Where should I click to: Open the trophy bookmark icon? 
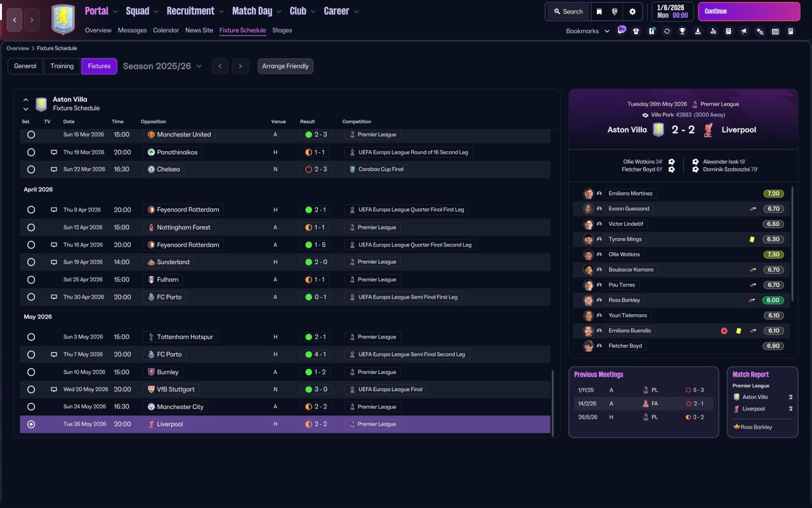tap(683, 31)
